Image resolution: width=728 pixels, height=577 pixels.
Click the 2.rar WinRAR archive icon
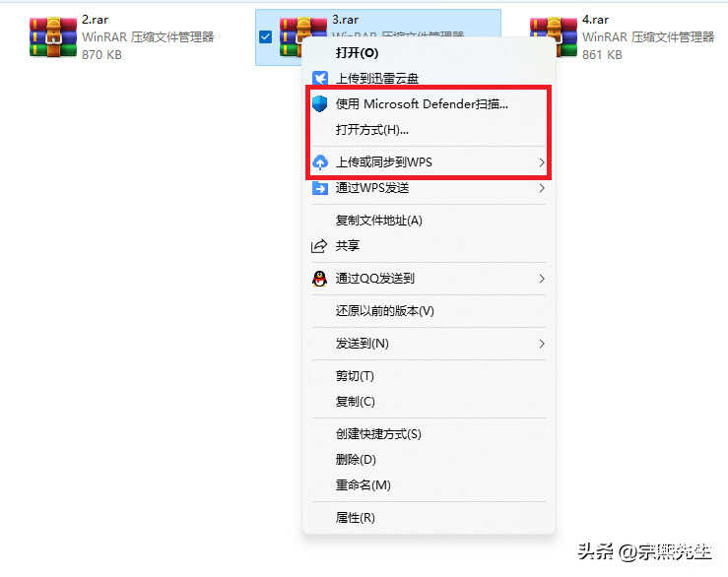53,37
